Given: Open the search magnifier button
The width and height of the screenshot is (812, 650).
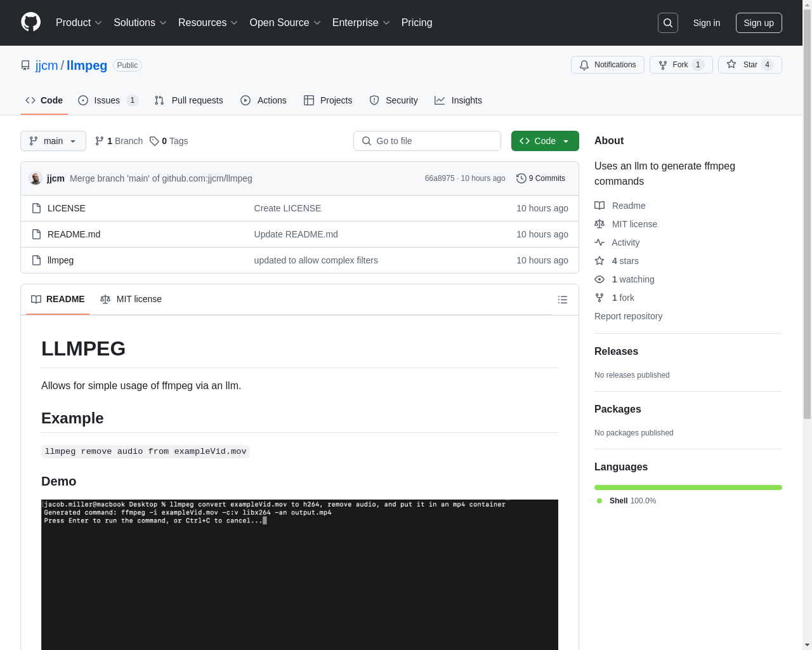Looking at the screenshot, I should (668, 23).
